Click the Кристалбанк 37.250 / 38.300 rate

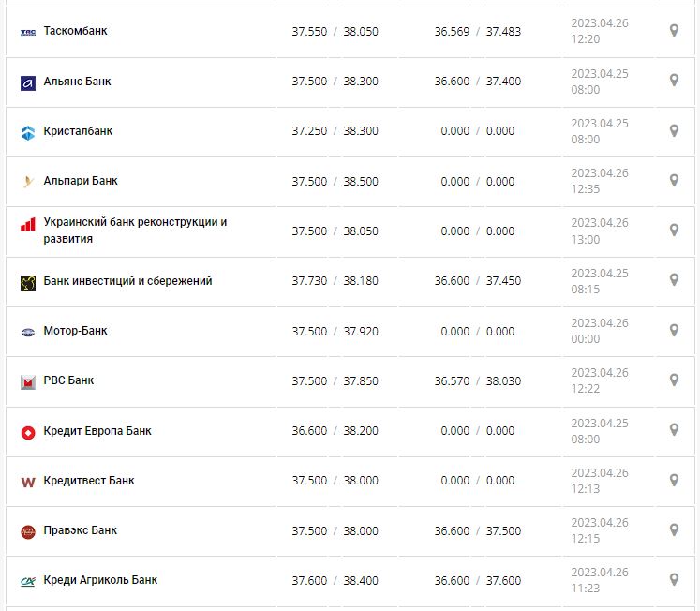pyautogui.click(x=335, y=131)
